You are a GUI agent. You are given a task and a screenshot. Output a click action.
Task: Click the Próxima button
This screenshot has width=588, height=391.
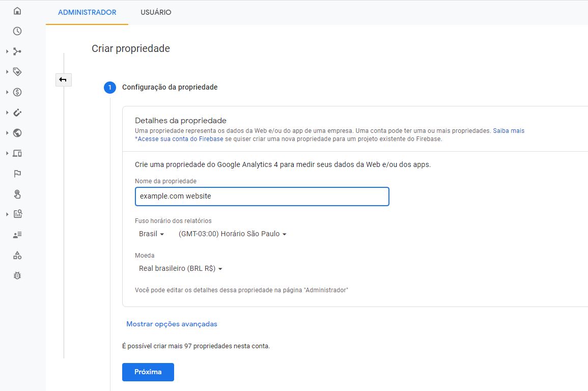(x=148, y=372)
